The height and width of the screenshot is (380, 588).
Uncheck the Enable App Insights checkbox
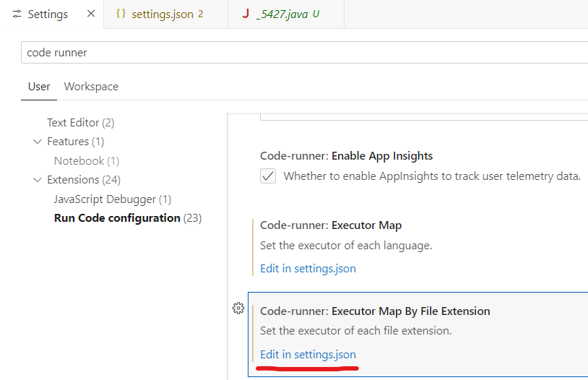point(268,176)
